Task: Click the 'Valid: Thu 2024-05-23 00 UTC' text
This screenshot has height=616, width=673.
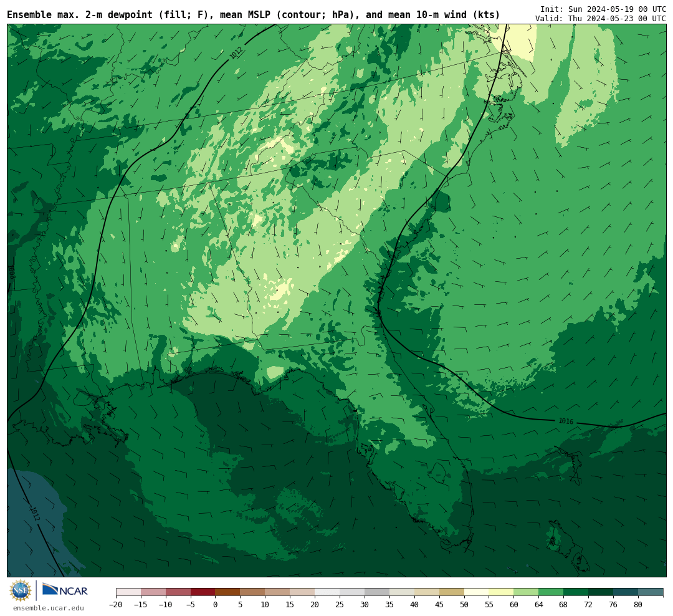Action: (601, 19)
